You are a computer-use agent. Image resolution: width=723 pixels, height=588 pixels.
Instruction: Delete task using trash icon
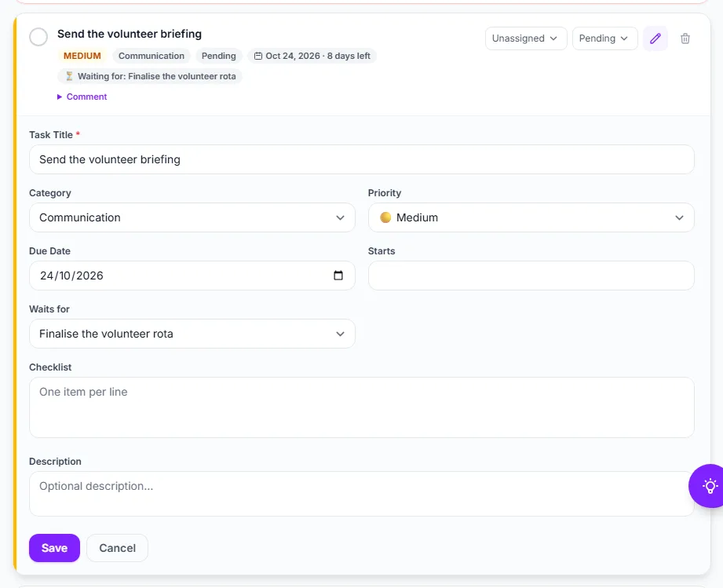(x=685, y=38)
